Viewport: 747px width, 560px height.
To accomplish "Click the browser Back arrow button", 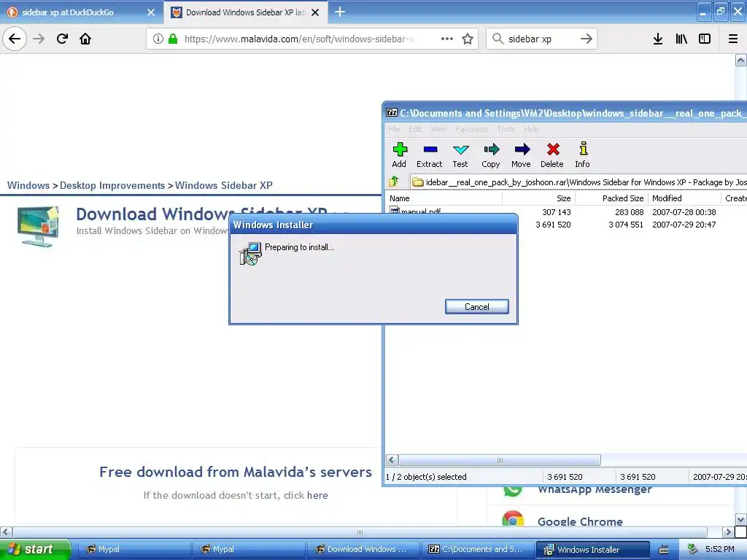I will click(x=15, y=39).
